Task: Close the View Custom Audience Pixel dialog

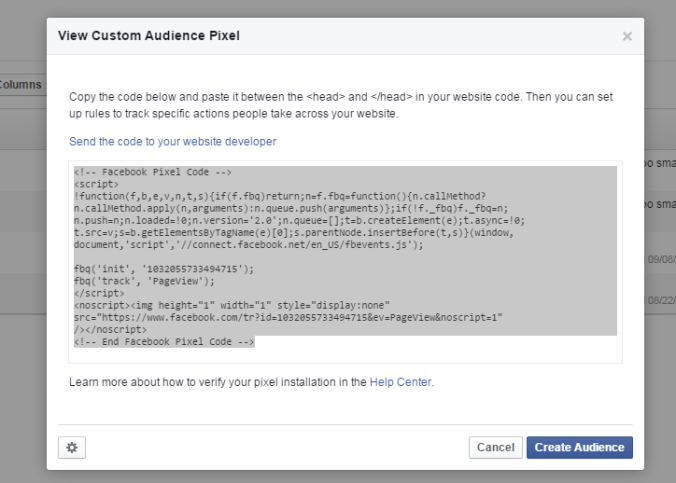Action: tap(627, 37)
